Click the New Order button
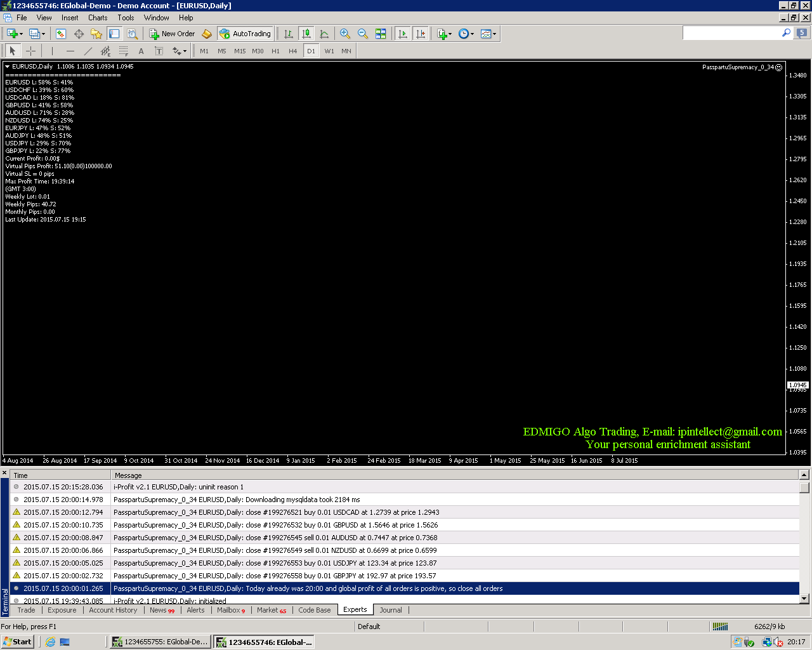 [173, 34]
